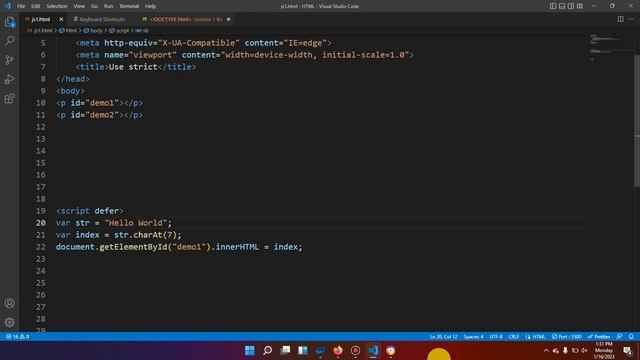The height and width of the screenshot is (360, 640).
Task: Open the Extensions view
Action: click(9, 98)
